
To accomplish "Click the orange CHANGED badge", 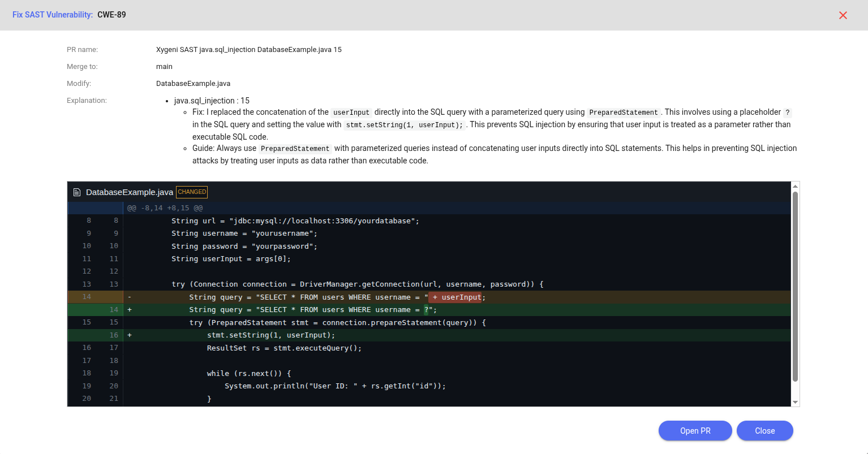I will (x=192, y=192).
